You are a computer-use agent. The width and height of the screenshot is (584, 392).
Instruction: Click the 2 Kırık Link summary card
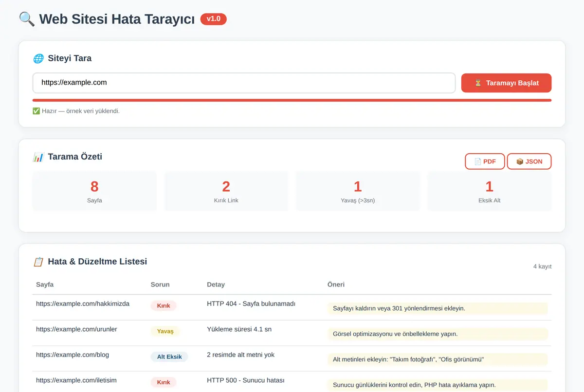pos(226,191)
